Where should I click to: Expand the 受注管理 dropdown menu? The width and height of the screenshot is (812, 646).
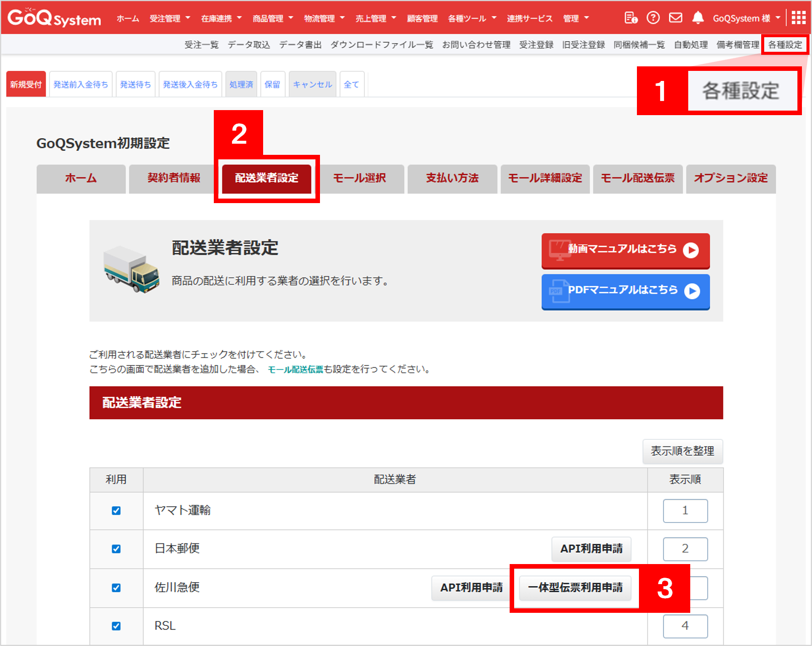tap(170, 19)
